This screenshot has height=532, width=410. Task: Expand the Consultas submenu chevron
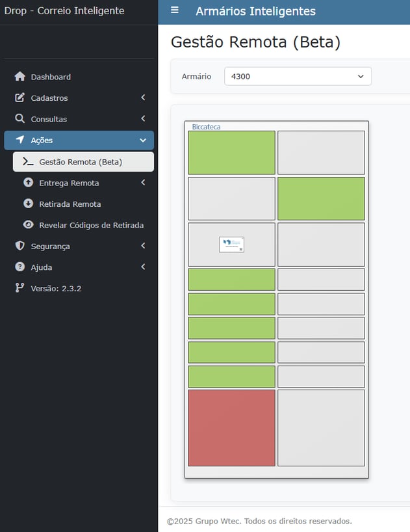[x=143, y=119]
